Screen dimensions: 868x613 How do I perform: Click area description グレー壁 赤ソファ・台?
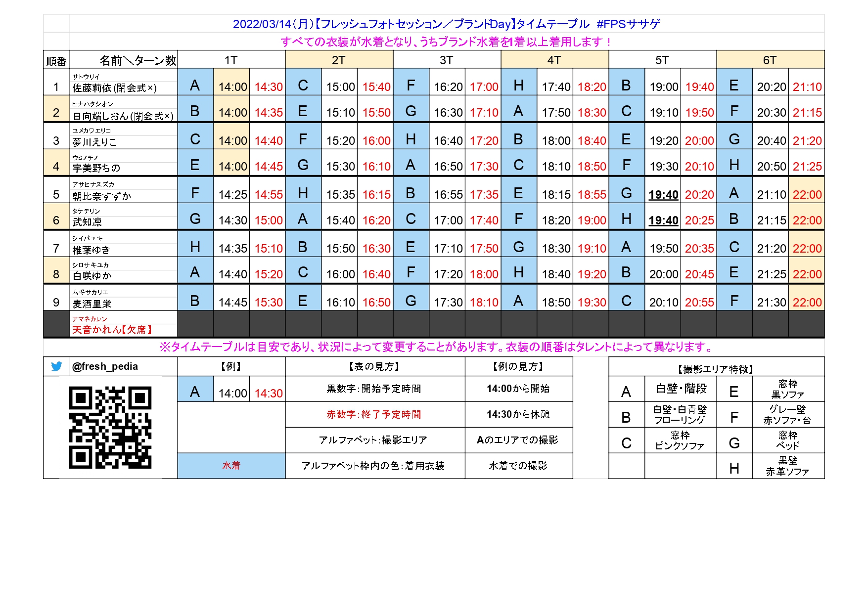787,415
